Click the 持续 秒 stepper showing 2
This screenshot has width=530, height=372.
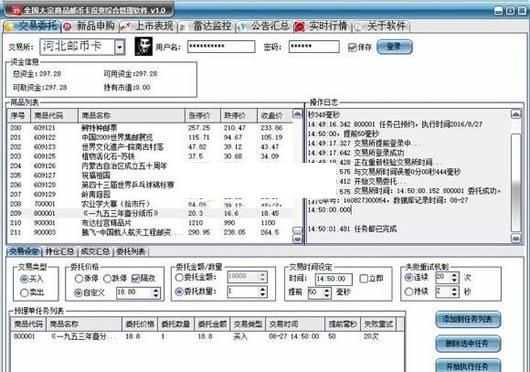pos(447,291)
